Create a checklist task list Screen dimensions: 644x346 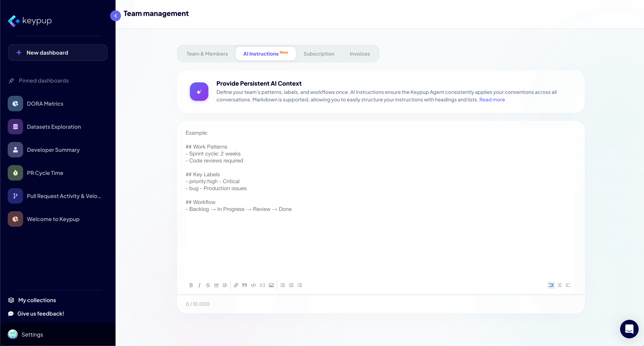300,285
